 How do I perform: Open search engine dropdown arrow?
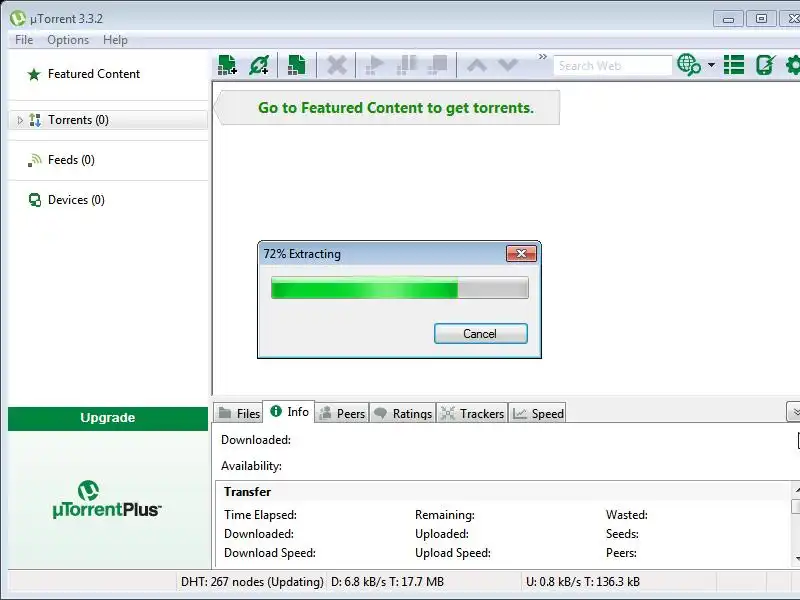711,65
